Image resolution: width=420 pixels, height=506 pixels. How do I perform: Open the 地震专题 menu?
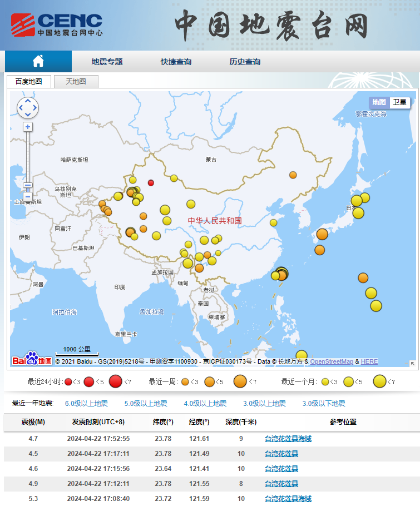(x=107, y=62)
